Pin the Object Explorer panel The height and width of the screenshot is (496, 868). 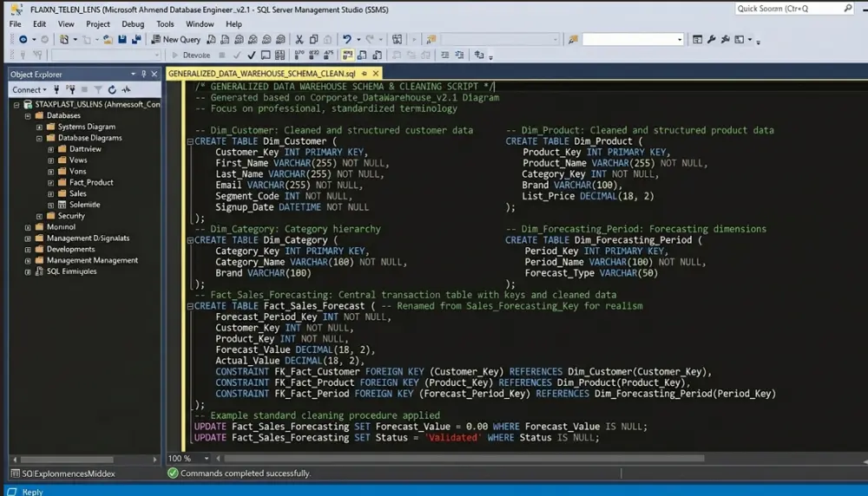tap(143, 74)
